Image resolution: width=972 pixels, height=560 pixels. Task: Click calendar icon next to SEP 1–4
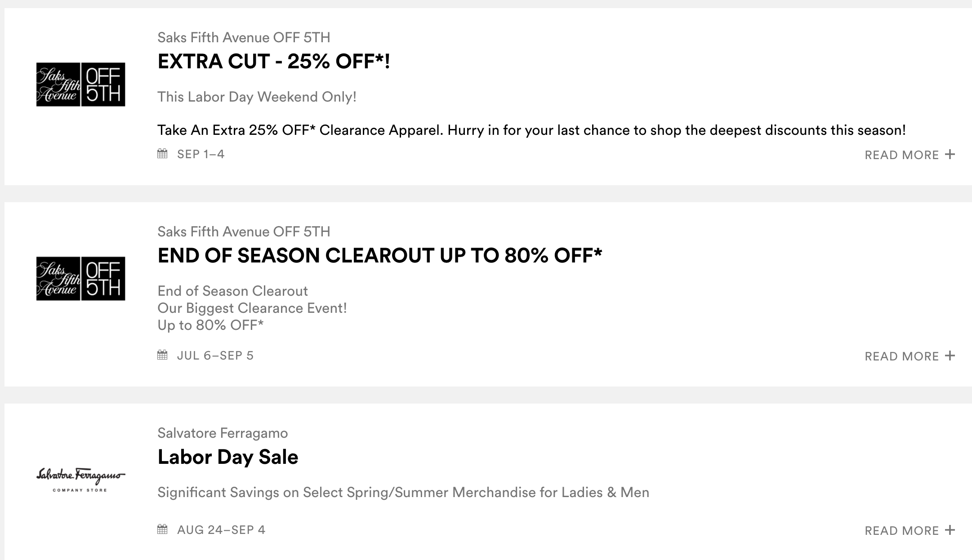(x=162, y=154)
